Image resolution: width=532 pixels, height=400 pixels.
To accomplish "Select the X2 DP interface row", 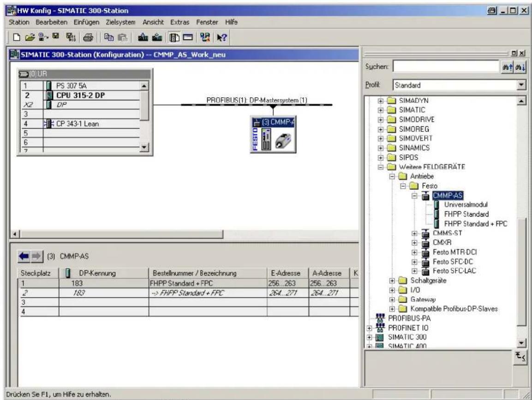I will [80, 105].
